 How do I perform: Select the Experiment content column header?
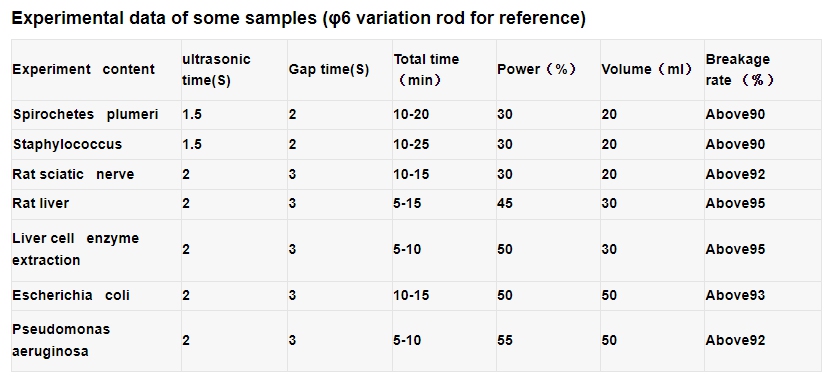coord(84,69)
